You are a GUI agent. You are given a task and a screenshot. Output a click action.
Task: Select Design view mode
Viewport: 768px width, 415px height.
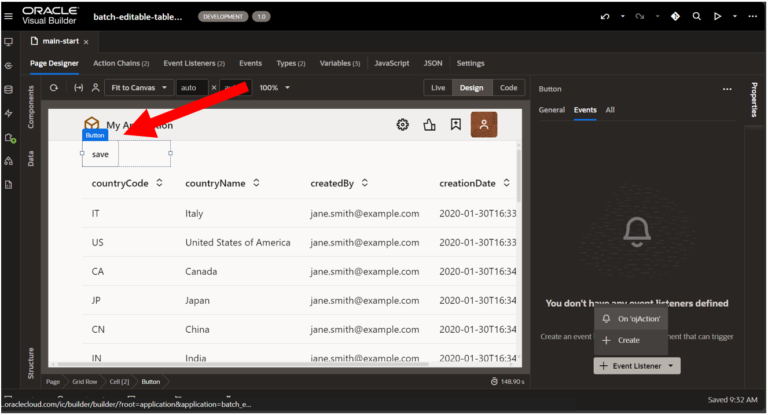471,88
